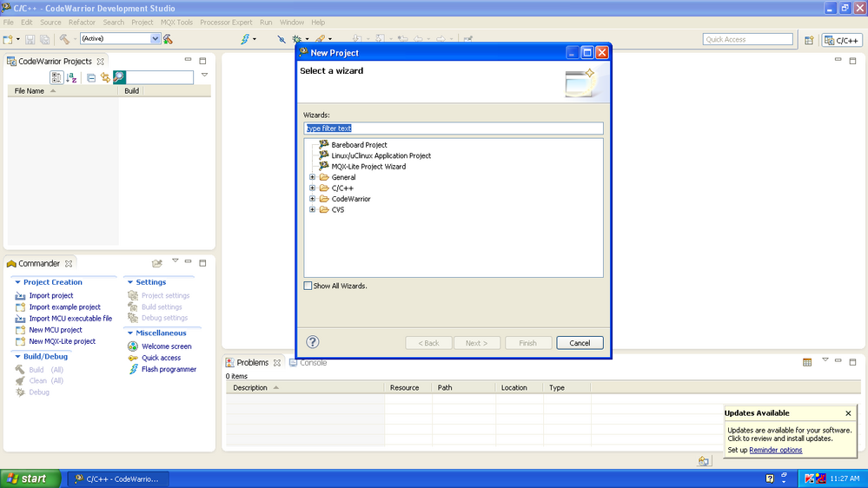Collapse the Build/Debug section
Viewport: 868px width, 488px height.
point(17,357)
